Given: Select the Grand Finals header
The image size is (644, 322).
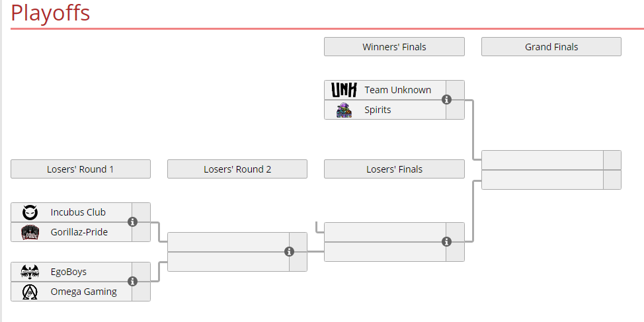Looking at the screenshot, I should tap(551, 47).
